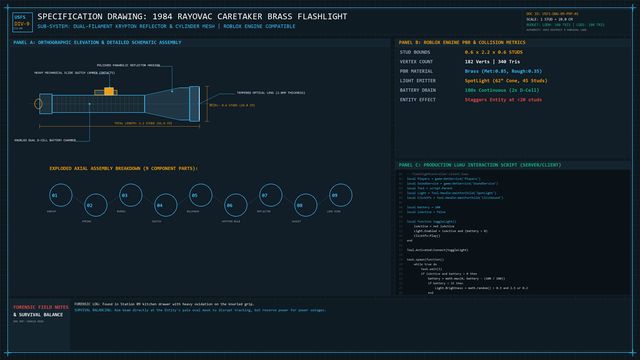
Task: Select component circle 07
Action: pos(271,195)
